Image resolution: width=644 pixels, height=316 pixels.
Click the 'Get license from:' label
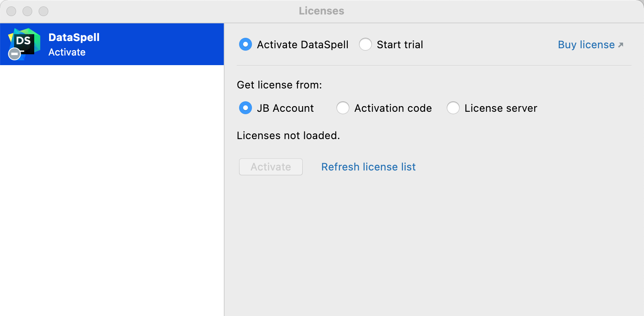279,85
